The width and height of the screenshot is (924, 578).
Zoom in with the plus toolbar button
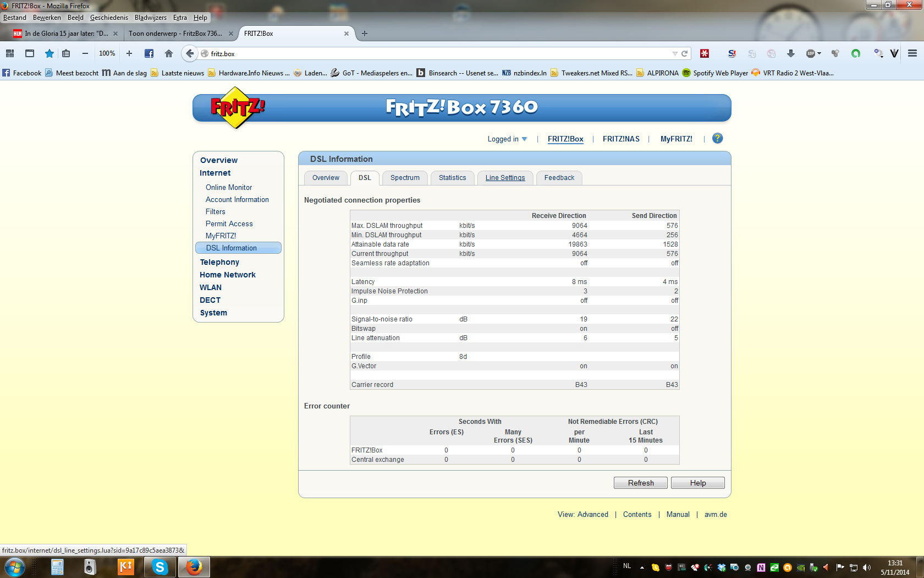(129, 53)
